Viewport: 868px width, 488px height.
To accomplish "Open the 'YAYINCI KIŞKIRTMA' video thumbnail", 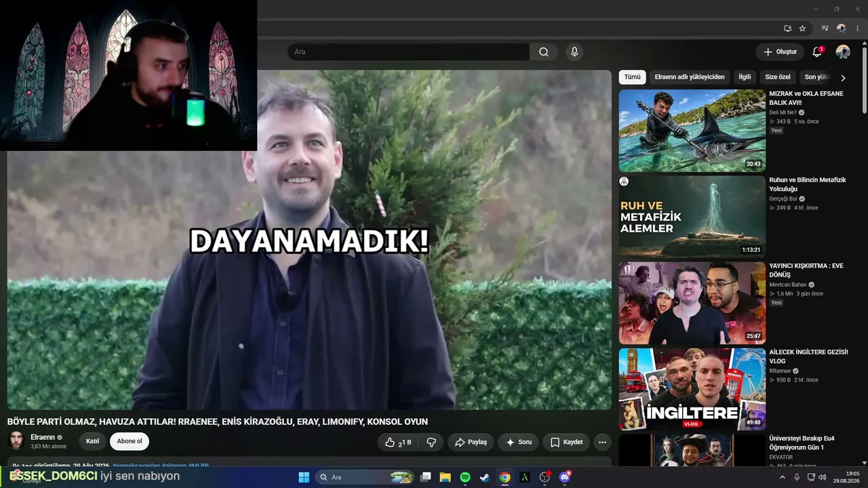I will tap(692, 303).
